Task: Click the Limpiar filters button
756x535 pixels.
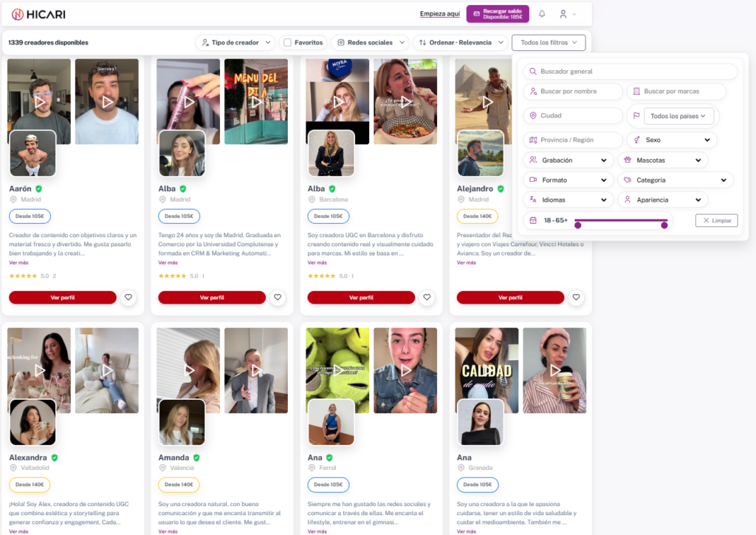Action: click(716, 220)
